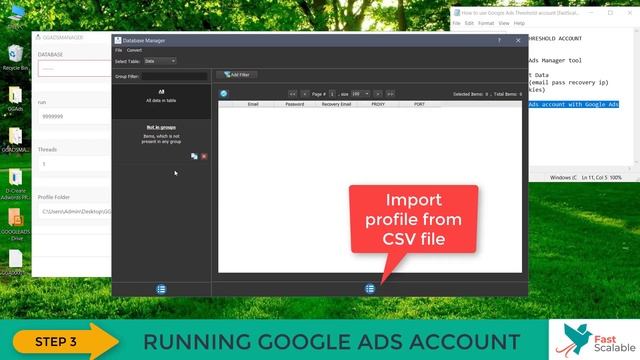Open the Select Table dropdown
This screenshot has width=640, height=360.
[x=160, y=61]
